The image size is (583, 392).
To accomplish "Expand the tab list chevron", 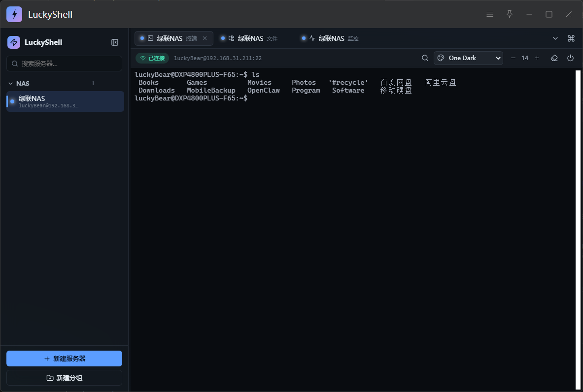I will 555,38.
